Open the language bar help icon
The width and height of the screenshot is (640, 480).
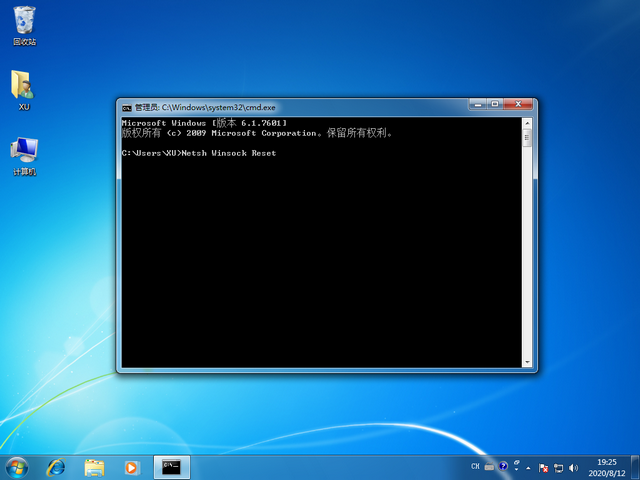pos(503,467)
